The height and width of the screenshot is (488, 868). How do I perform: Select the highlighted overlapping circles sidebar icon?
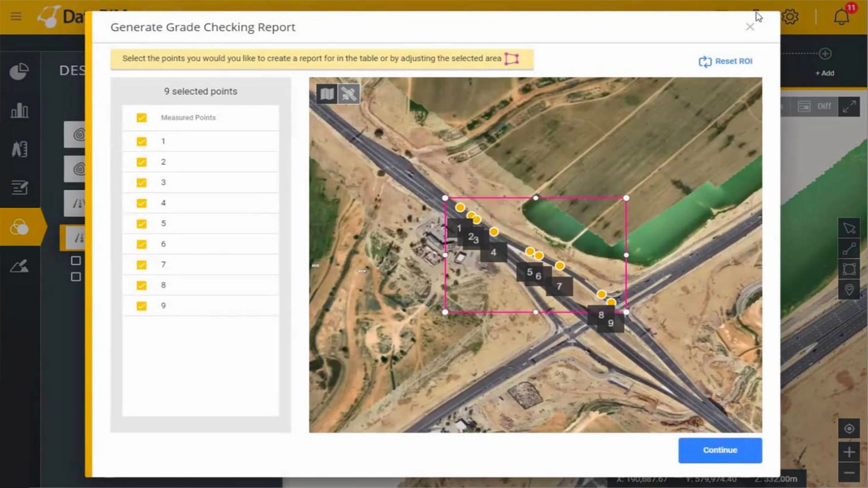click(19, 227)
